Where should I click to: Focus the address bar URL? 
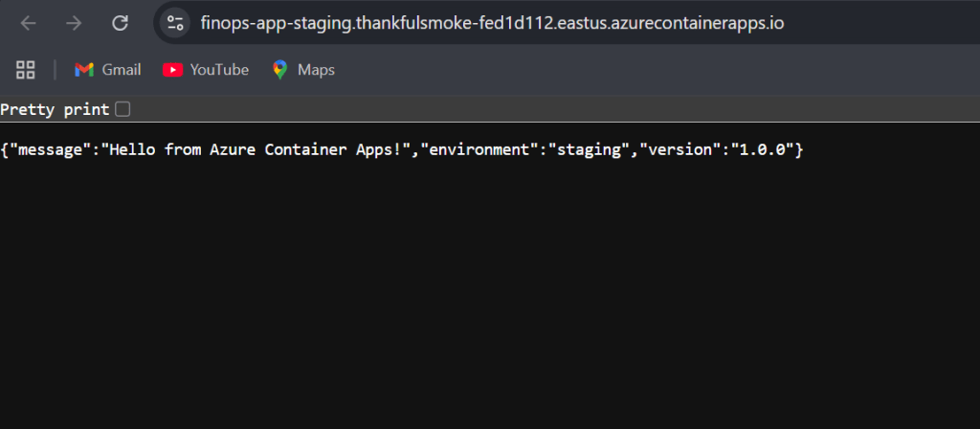tap(492, 23)
